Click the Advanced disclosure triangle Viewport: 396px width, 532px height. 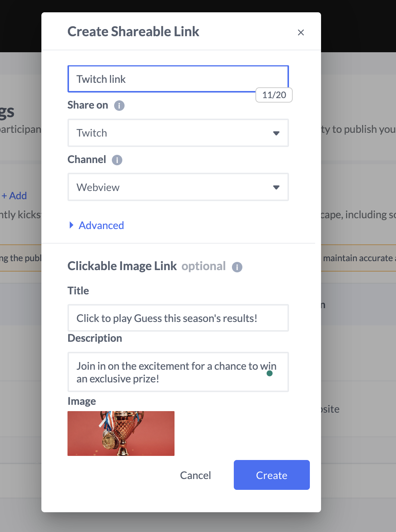[72, 225]
